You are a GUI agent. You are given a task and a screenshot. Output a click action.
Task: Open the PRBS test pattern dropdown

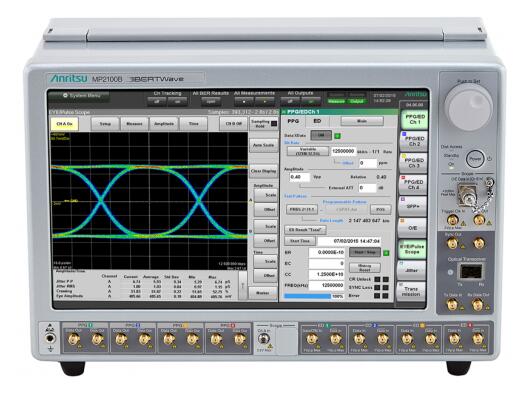[x=302, y=209]
